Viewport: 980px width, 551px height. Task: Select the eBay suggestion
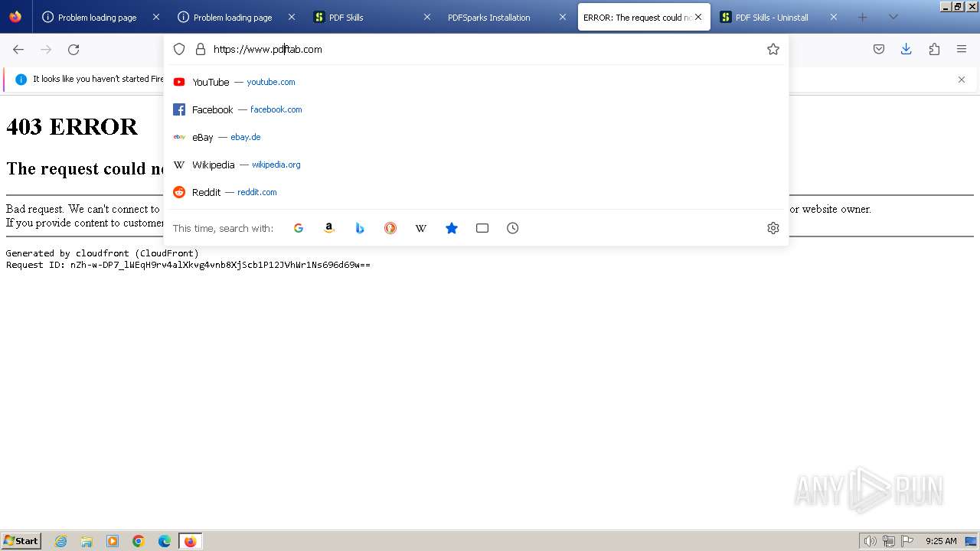coord(476,137)
